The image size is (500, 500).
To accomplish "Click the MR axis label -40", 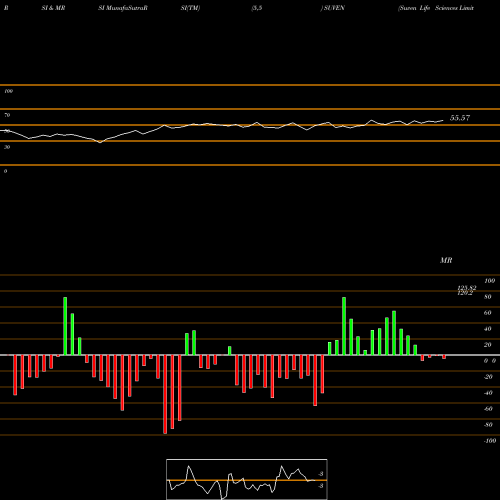I will (488, 393).
